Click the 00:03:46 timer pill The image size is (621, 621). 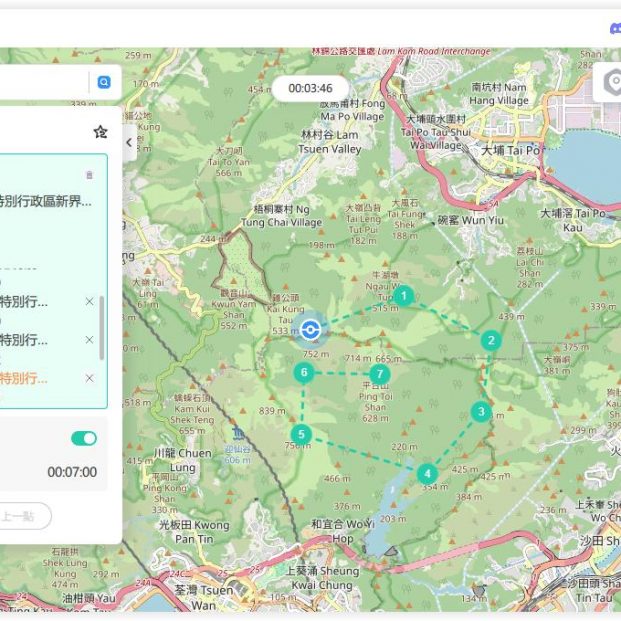[310, 88]
